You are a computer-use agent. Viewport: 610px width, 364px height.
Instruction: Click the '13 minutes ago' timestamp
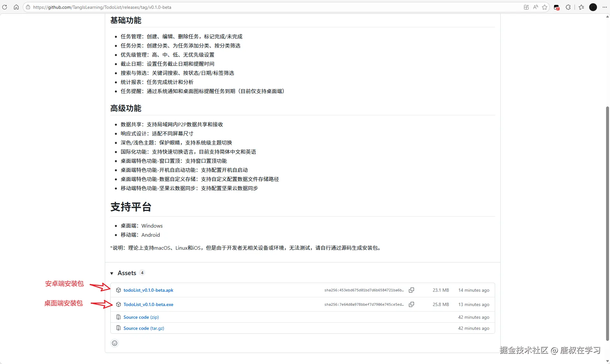click(x=474, y=304)
